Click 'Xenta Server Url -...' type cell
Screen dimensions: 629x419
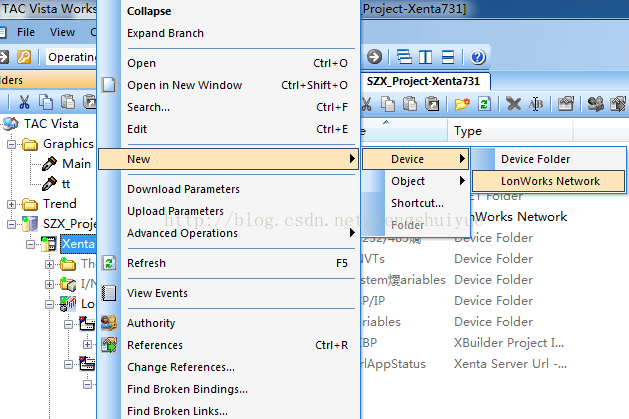coord(510,364)
